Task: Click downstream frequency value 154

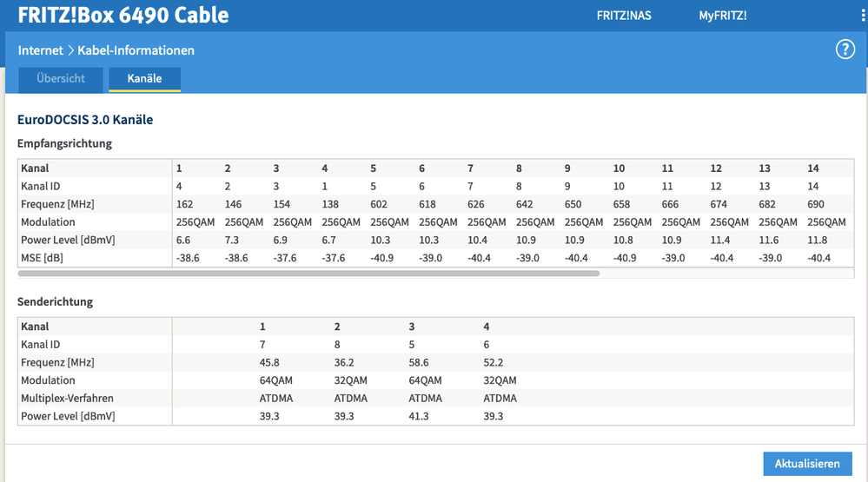Action: pyautogui.click(x=282, y=204)
